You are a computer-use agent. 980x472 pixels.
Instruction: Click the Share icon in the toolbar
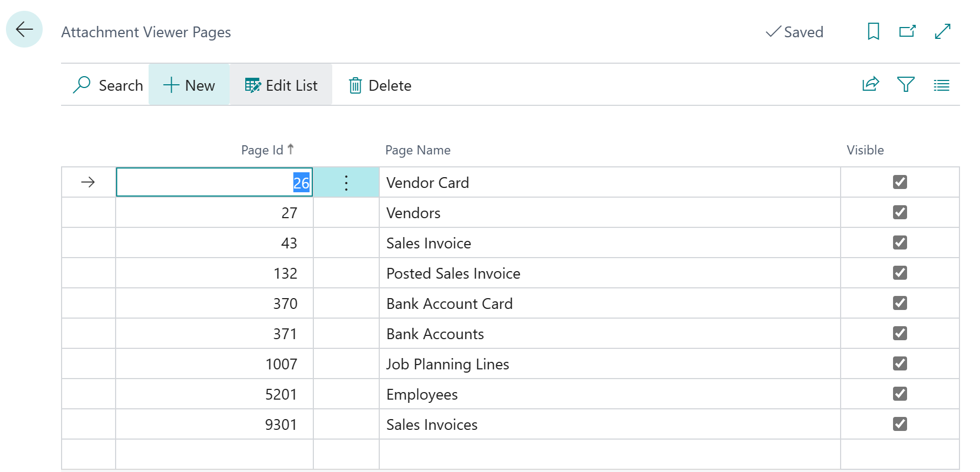point(870,85)
